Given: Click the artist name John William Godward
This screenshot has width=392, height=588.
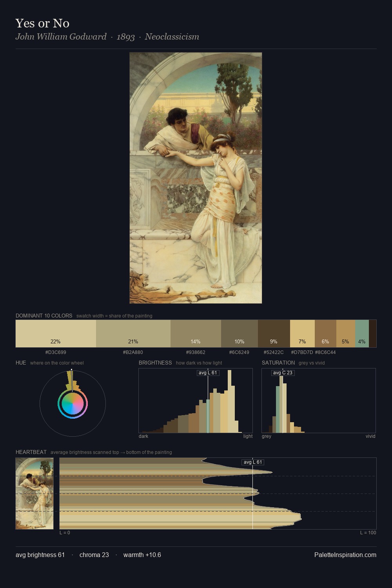Looking at the screenshot, I should point(61,37).
